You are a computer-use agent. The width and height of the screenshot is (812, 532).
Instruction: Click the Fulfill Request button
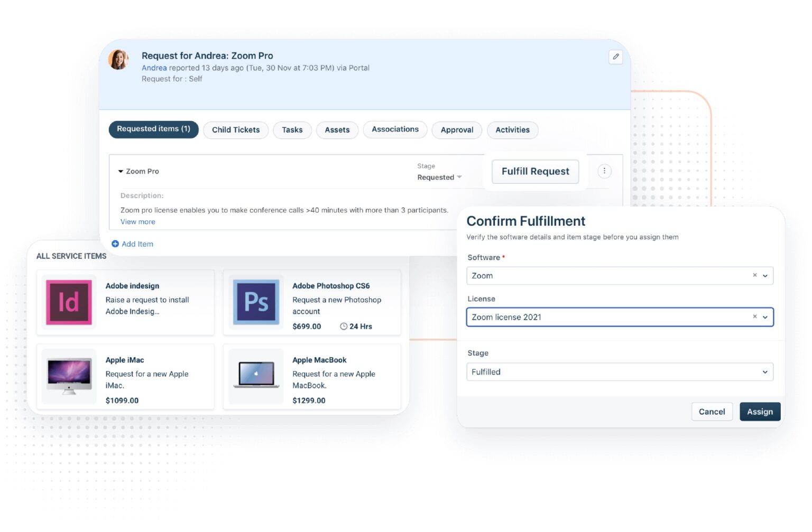[535, 171]
